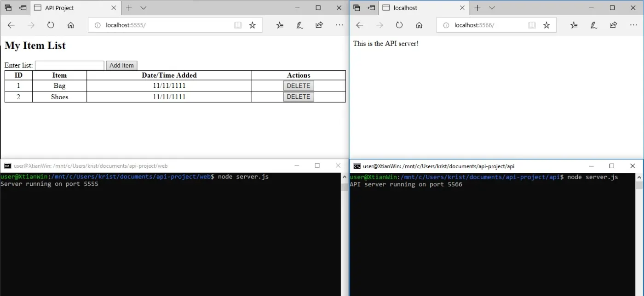Click the api terminal's console icon
The height and width of the screenshot is (296, 644).
pos(357,166)
